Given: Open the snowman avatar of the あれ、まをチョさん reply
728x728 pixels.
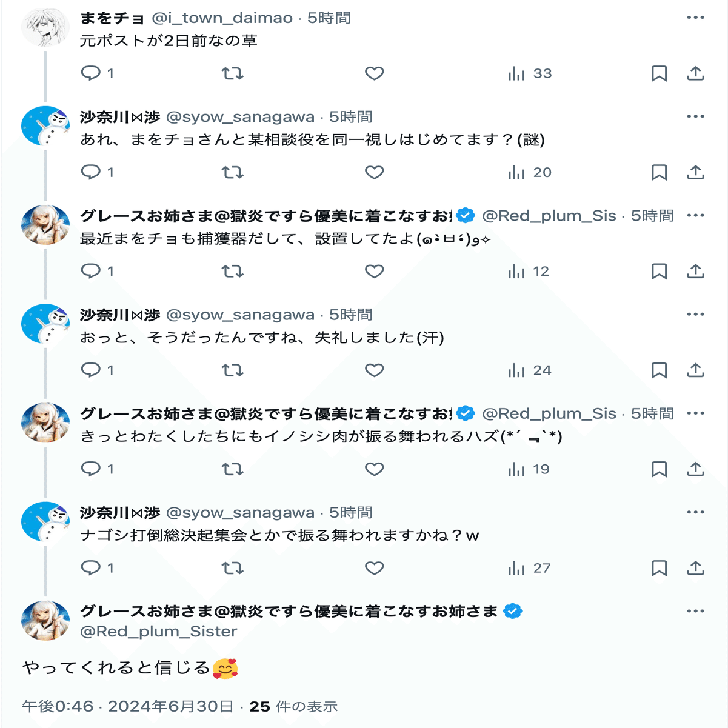Looking at the screenshot, I should click(45, 127).
